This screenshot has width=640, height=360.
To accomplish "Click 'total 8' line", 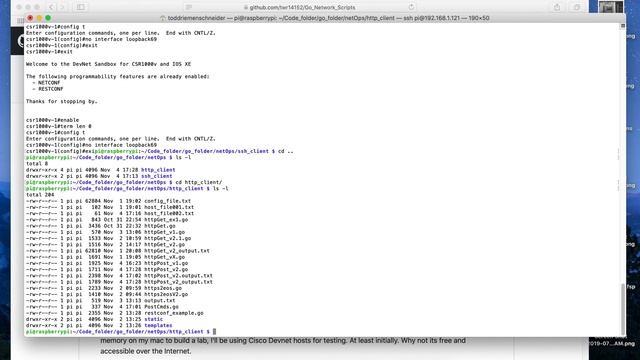I will [37, 163].
